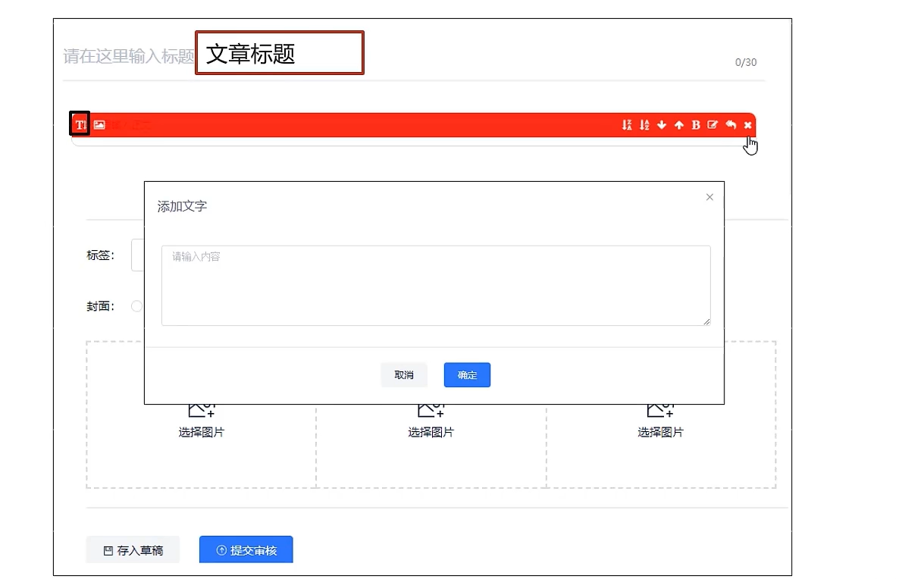Click the X icon in red toolbar
Screen dimensions: 924x579
(x=748, y=125)
